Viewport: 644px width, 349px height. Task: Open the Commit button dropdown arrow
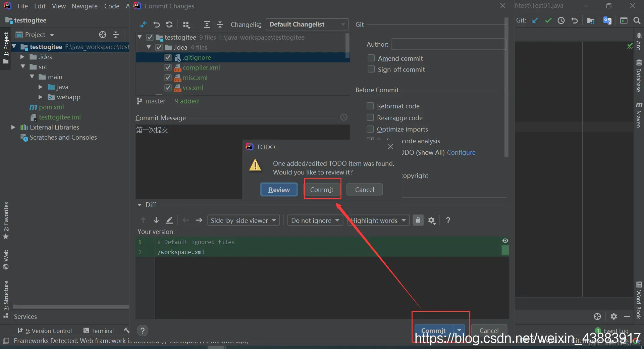[459, 330]
